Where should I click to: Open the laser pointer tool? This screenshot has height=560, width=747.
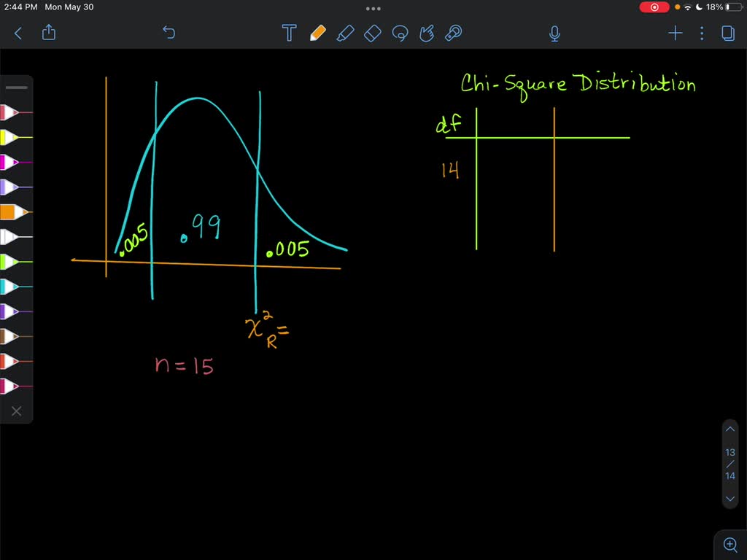[x=453, y=33]
